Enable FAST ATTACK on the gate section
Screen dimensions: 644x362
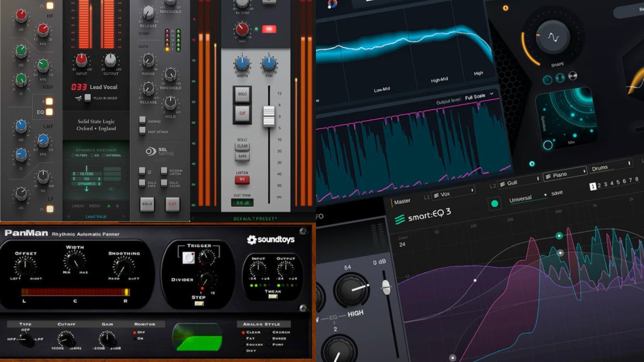[x=142, y=131]
